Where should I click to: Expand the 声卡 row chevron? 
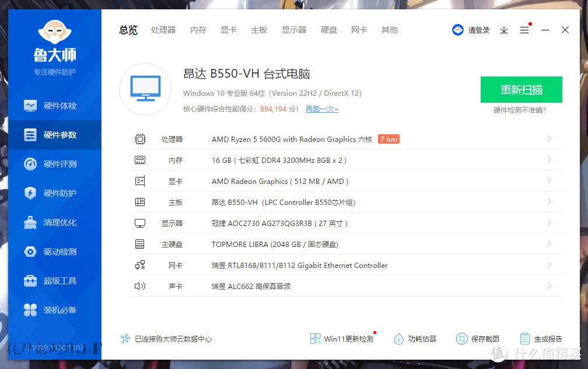(549, 286)
